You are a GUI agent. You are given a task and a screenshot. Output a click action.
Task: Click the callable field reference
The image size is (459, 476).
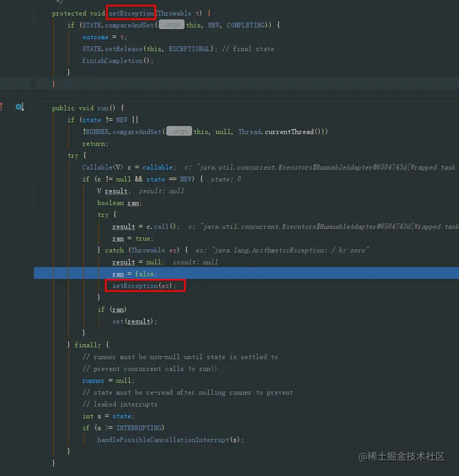pyautogui.click(x=158, y=167)
